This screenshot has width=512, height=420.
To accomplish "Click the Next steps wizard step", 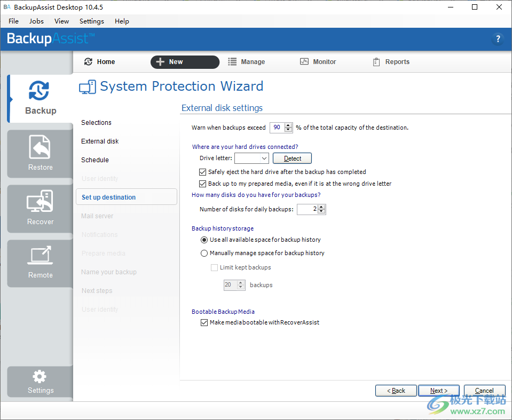I will coord(97,291).
